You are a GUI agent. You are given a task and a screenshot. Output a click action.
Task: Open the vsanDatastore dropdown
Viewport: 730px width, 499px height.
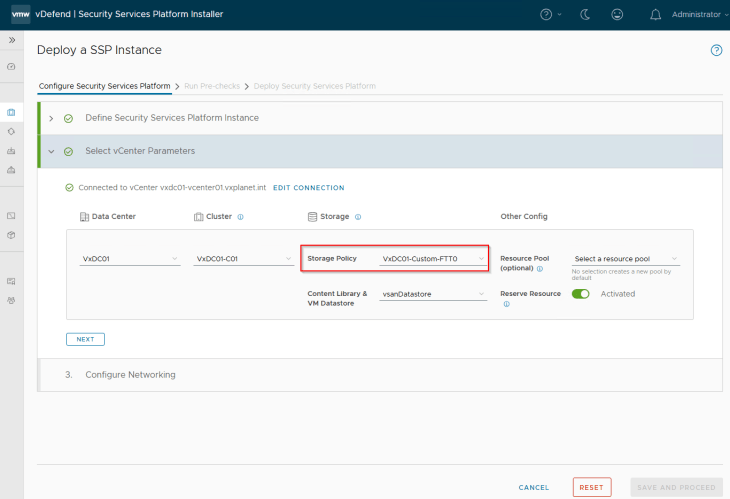point(433,294)
